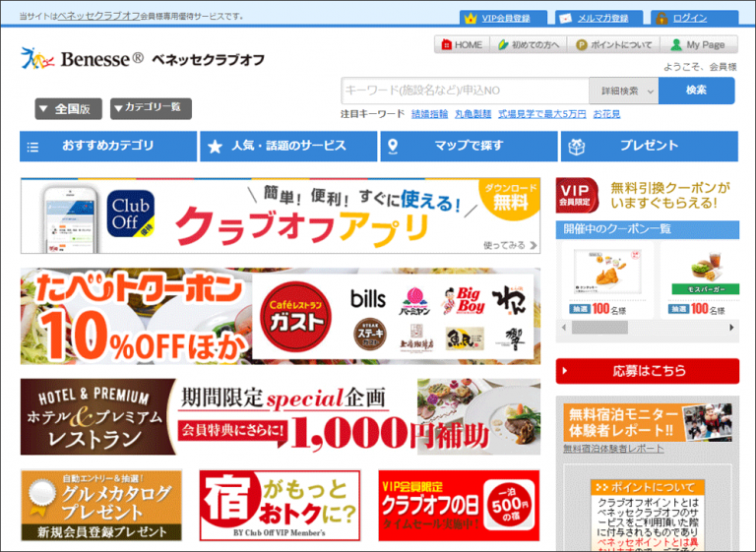Click the 一泊500円の宿 round badge
756x552 pixels.
509,505
